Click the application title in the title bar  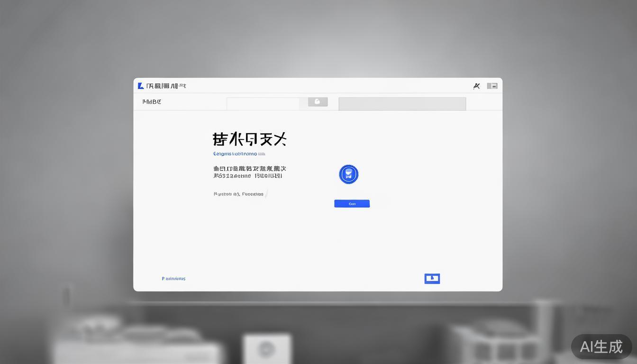point(166,86)
